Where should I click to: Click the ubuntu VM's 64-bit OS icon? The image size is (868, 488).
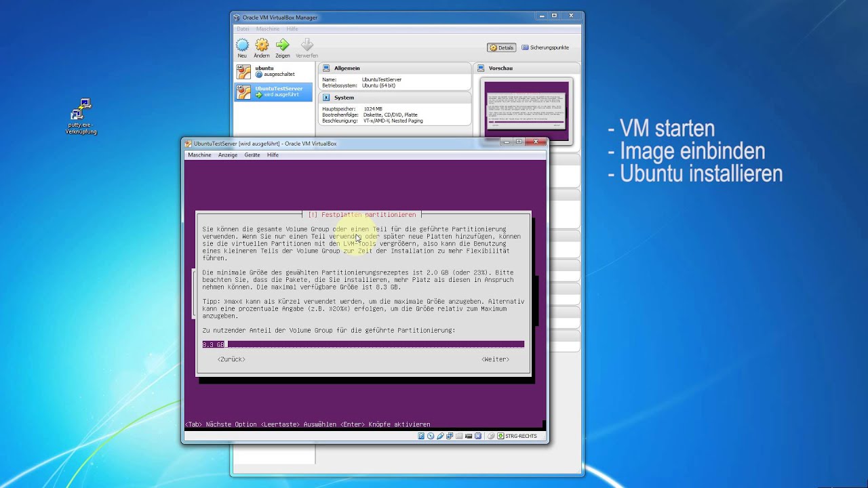pyautogui.click(x=243, y=71)
